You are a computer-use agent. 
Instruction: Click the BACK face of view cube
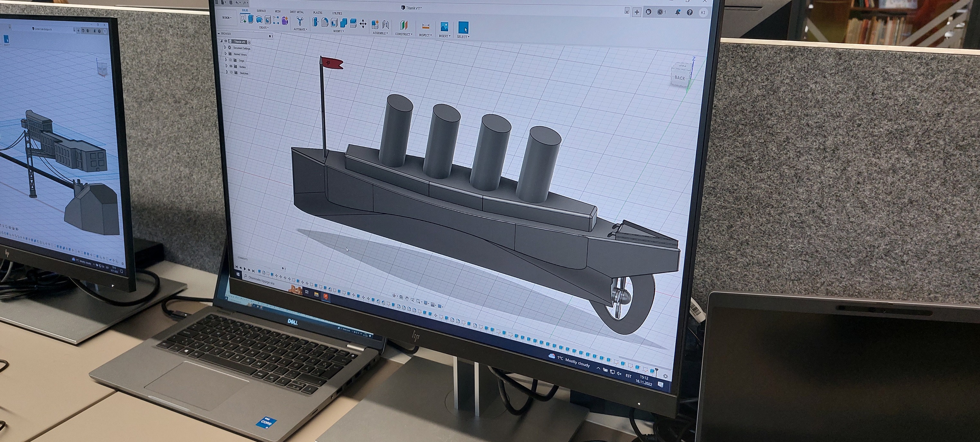click(x=679, y=78)
